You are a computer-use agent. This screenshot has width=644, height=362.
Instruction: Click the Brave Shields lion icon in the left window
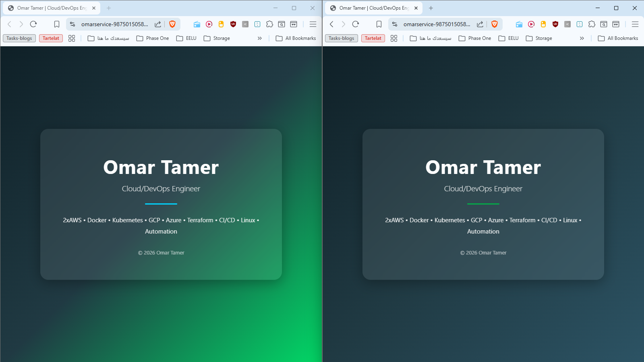coord(172,24)
